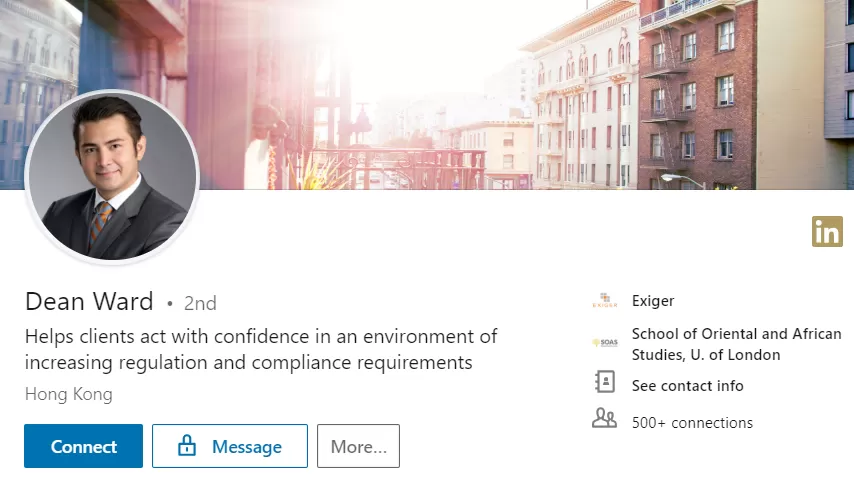854x477 pixels.
Task: Open the More... options menu
Action: 358,446
